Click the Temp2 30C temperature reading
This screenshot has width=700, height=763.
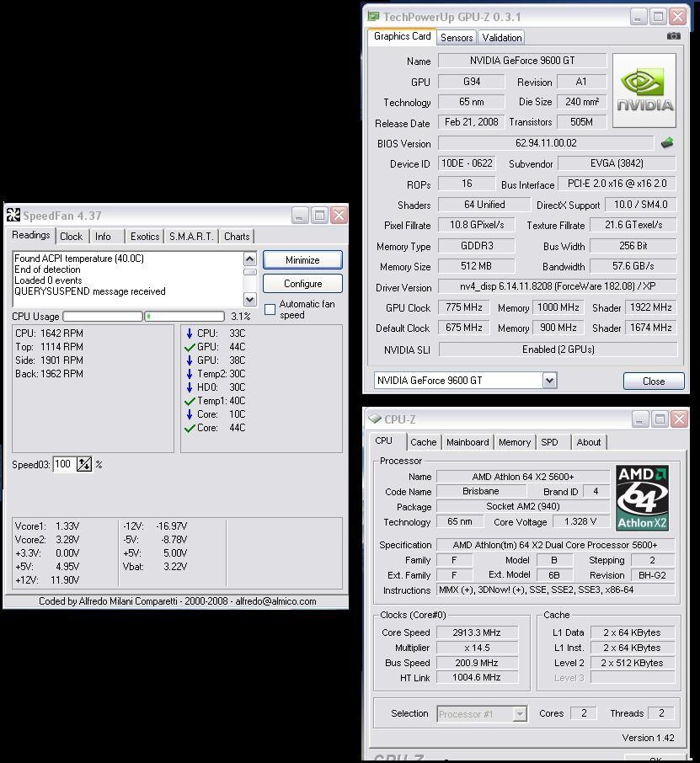tap(215, 374)
